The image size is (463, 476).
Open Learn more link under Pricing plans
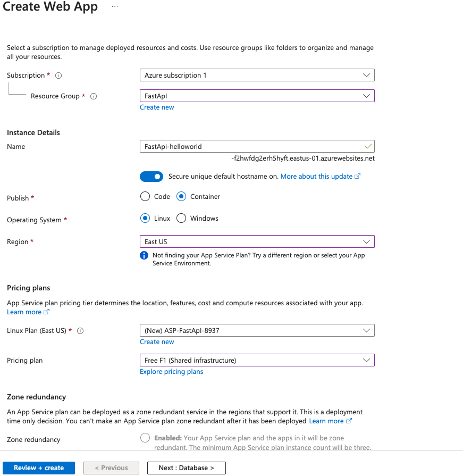click(24, 312)
